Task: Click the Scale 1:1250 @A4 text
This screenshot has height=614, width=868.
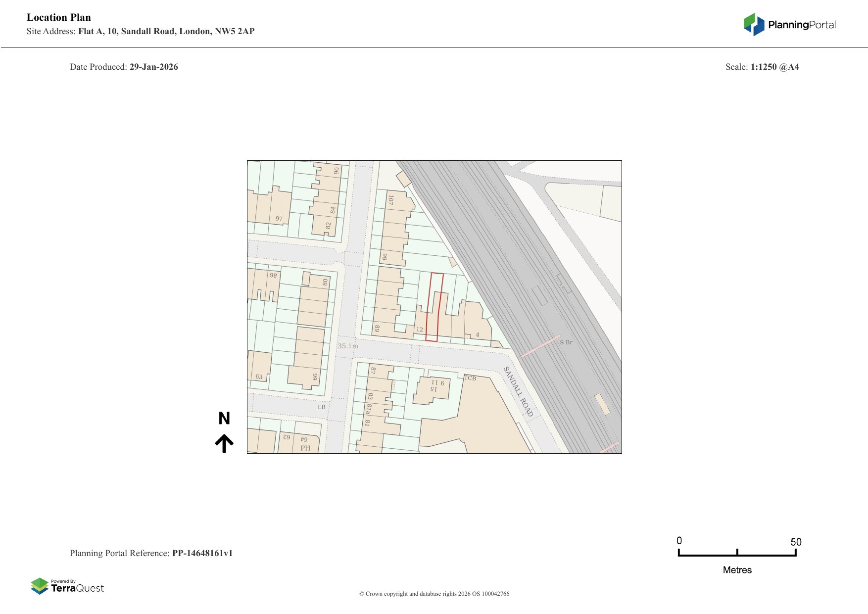Action: [x=774, y=67]
